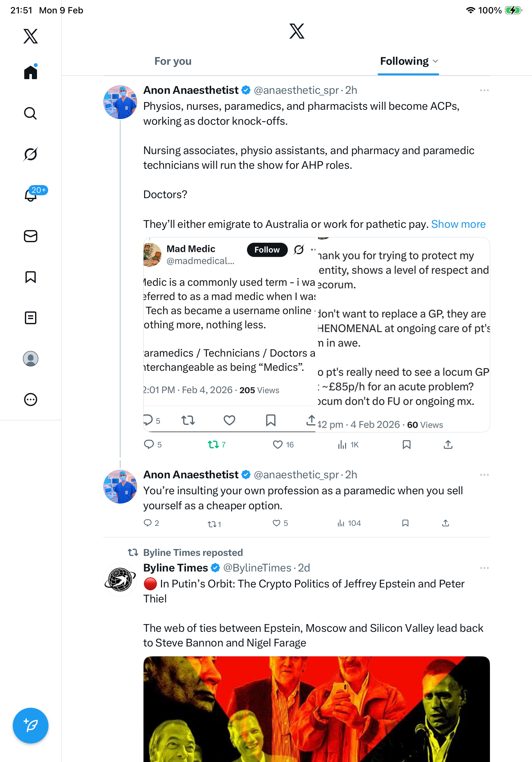Open the notifications bell
The height and width of the screenshot is (762, 532).
31,195
